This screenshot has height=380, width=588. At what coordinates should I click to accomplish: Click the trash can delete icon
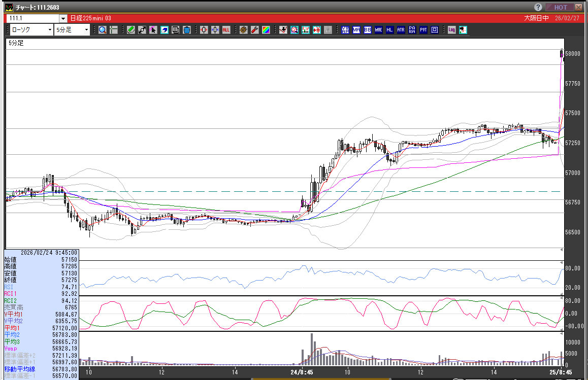coord(186,30)
